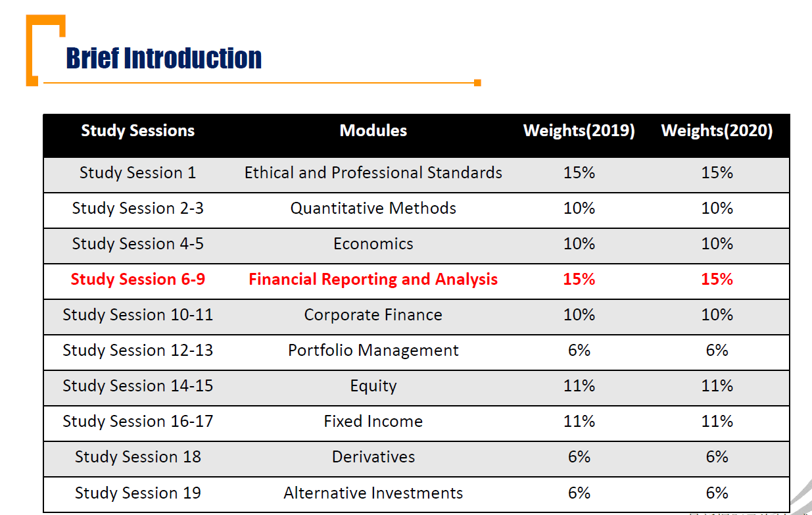Click the "Derivatives" module cell
Viewport: 812px width, 515px height.
pos(373,457)
